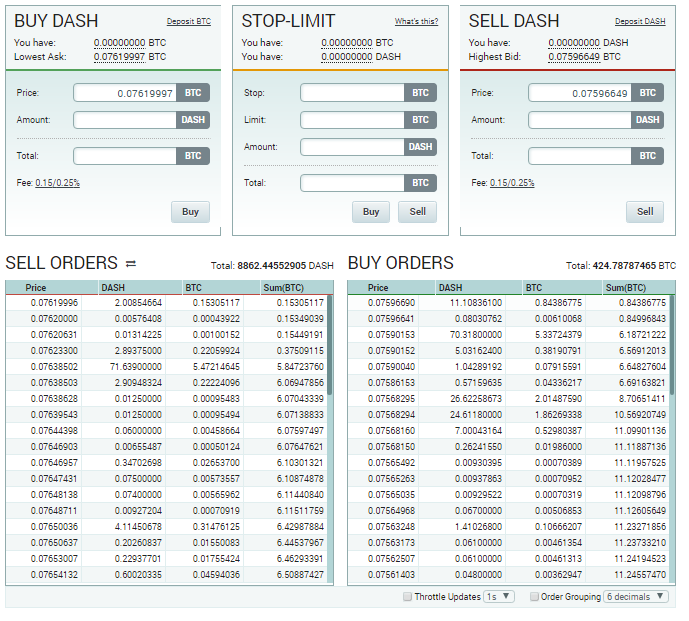
Task: Open the Buy Dash fee 0.15/0.25% link
Action: pyautogui.click(x=58, y=183)
